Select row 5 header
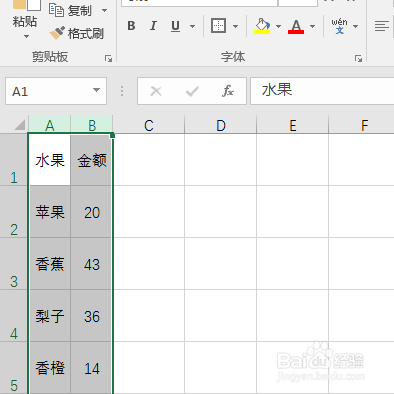This screenshot has height=394, width=394. pyautogui.click(x=14, y=368)
